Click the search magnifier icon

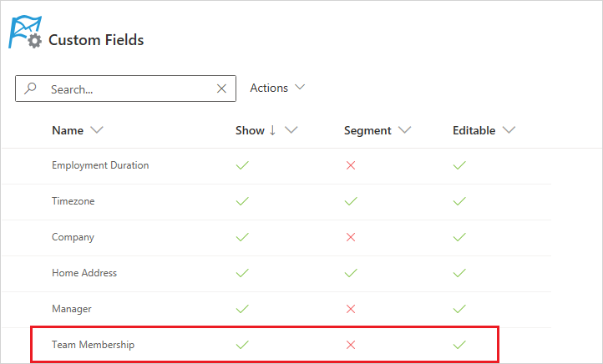31,88
